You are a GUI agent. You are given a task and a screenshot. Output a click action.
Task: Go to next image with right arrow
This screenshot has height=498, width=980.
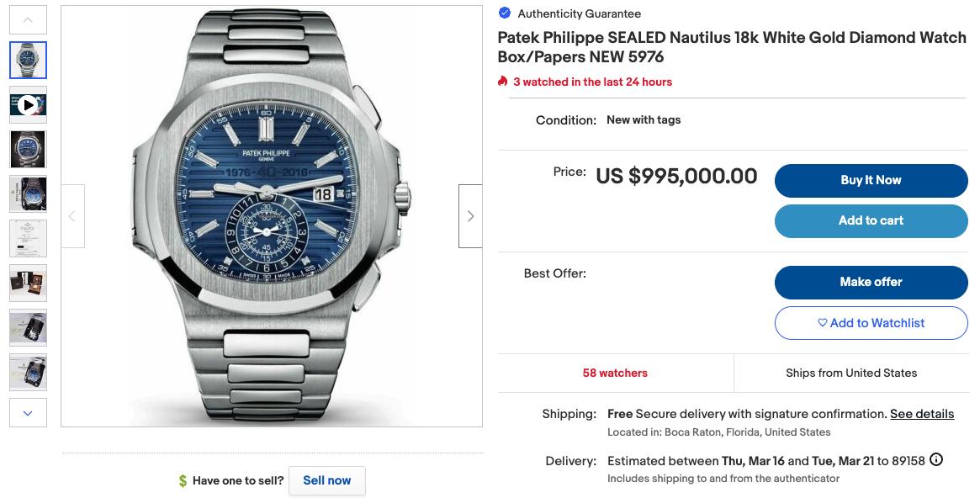click(470, 216)
